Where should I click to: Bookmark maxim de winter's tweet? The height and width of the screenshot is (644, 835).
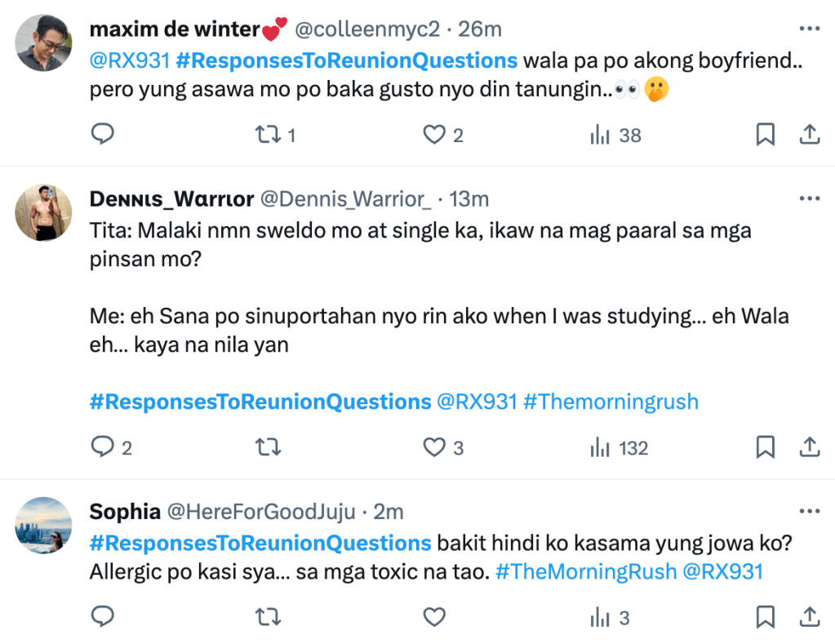click(765, 135)
